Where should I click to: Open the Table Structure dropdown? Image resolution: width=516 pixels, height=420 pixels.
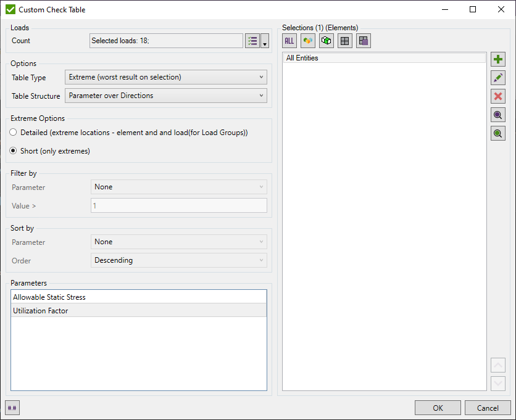click(165, 96)
